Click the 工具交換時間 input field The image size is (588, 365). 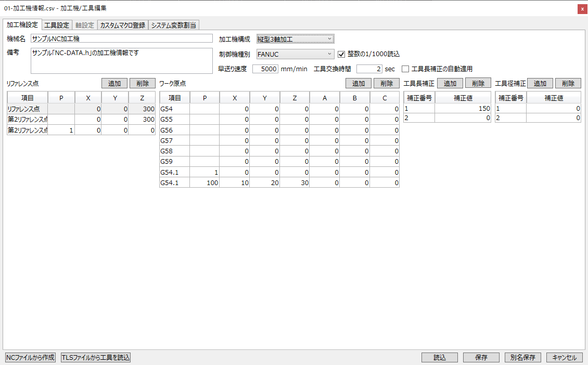[x=369, y=69]
